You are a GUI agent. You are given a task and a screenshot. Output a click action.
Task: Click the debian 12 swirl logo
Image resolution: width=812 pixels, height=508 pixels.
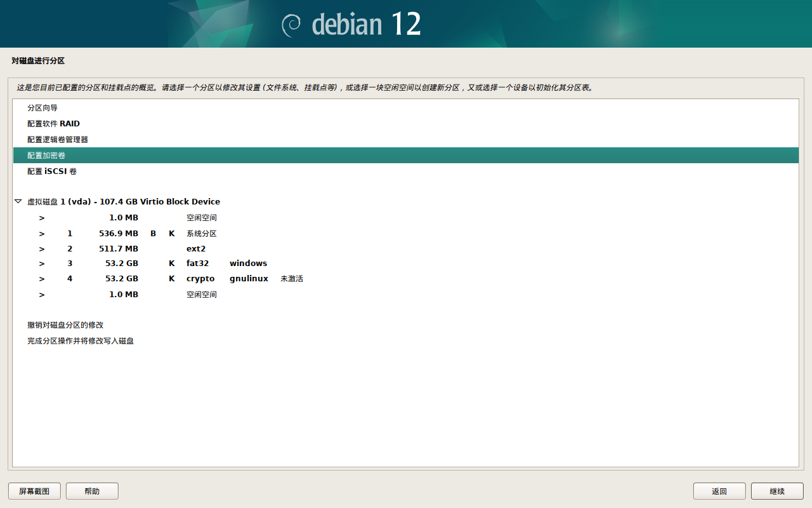coord(292,24)
